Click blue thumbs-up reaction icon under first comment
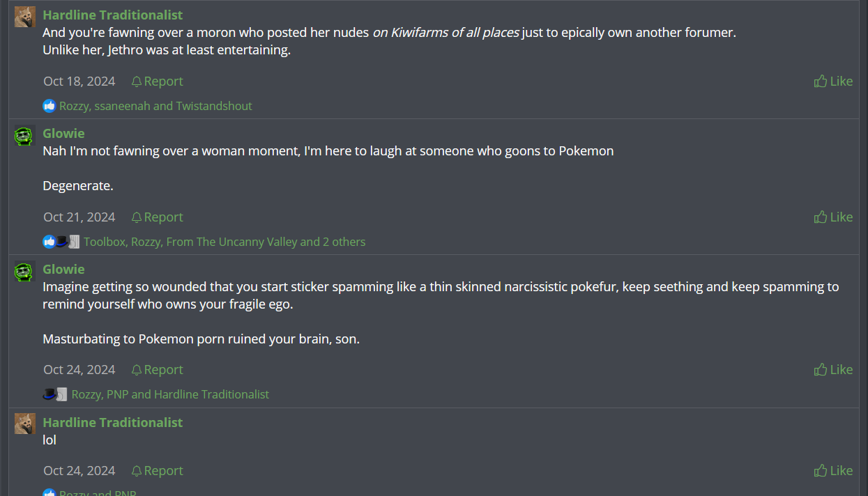The height and width of the screenshot is (496, 868). (49, 106)
